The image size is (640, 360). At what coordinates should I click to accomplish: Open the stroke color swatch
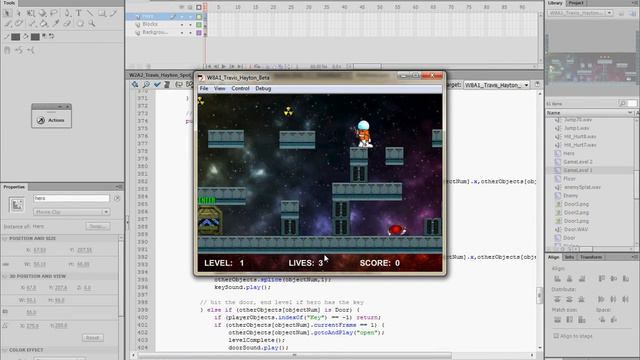(16, 37)
